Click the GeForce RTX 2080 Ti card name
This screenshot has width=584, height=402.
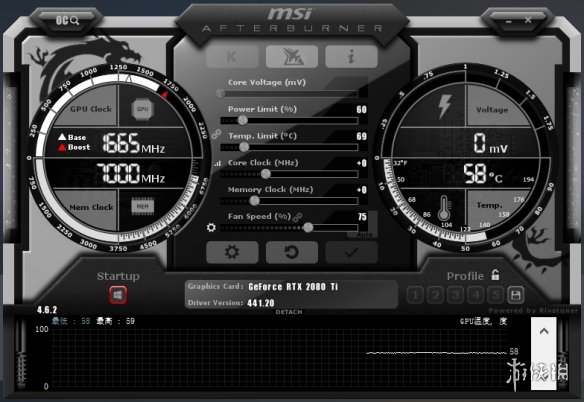pos(293,287)
